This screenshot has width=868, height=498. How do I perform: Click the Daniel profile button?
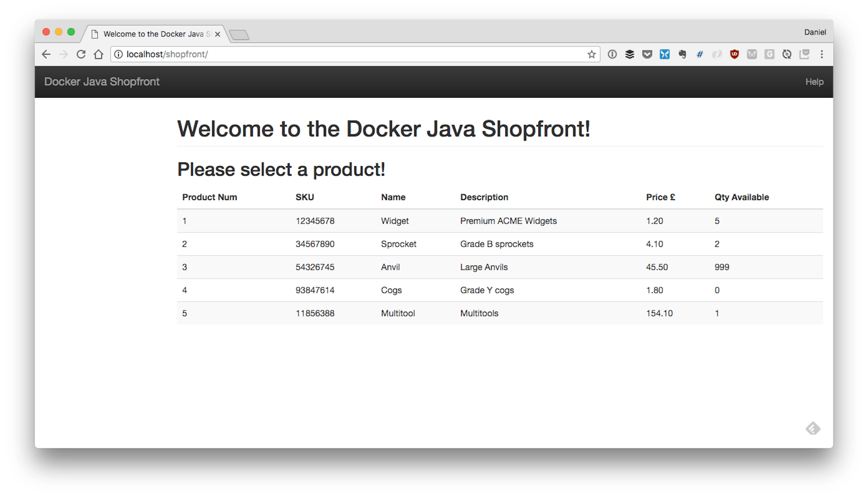coord(815,32)
